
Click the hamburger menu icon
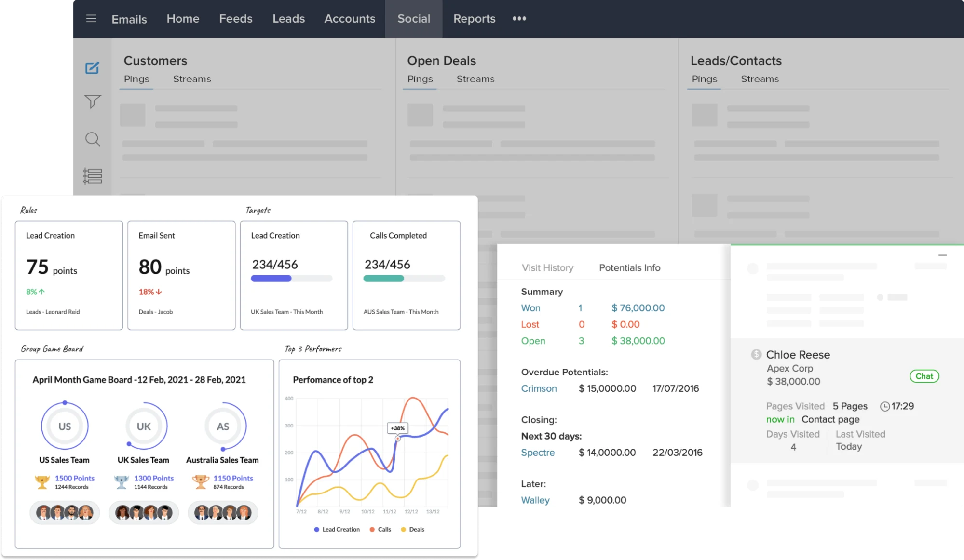point(92,18)
